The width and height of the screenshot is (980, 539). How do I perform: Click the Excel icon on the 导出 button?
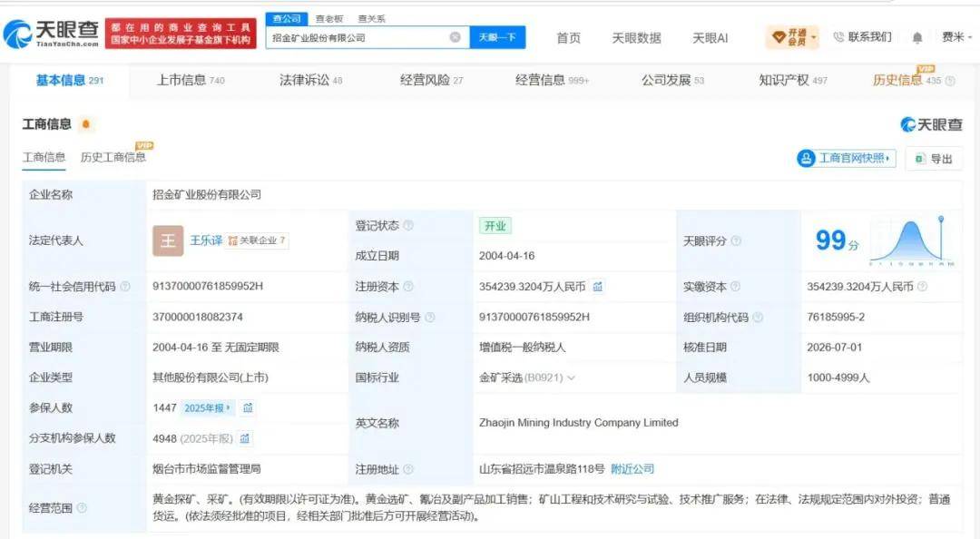click(x=919, y=159)
